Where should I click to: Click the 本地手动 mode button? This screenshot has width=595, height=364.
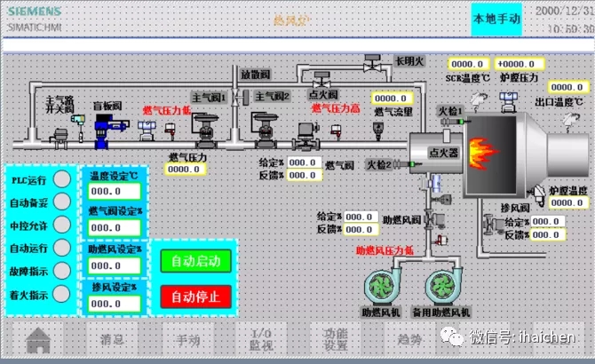pos(496,19)
